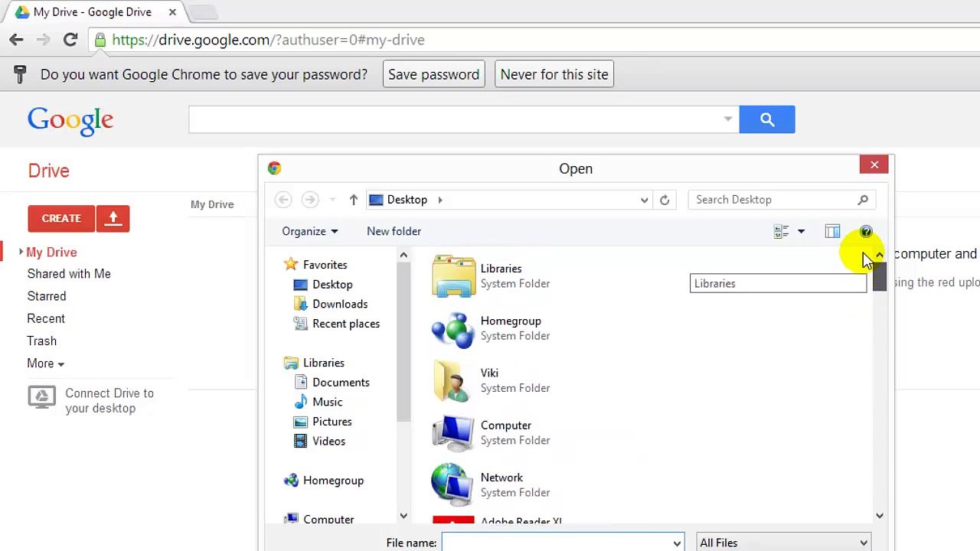The height and width of the screenshot is (551, 980).
Task: Open the Documents library
Action: click(x=332, y=383)
